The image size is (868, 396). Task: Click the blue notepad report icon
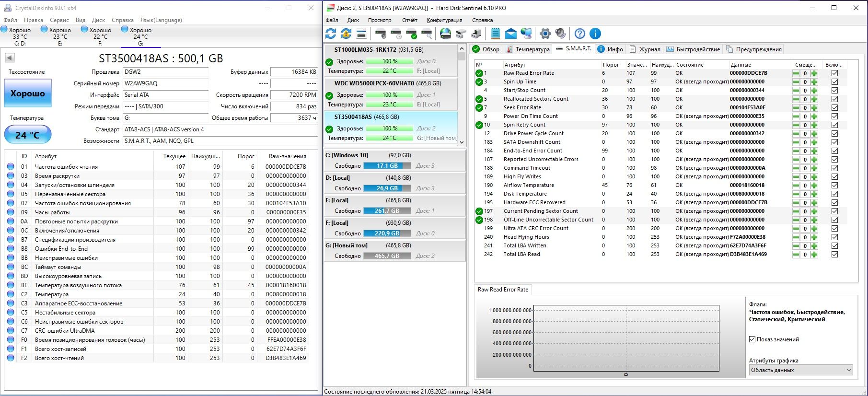tap(496, 34)
